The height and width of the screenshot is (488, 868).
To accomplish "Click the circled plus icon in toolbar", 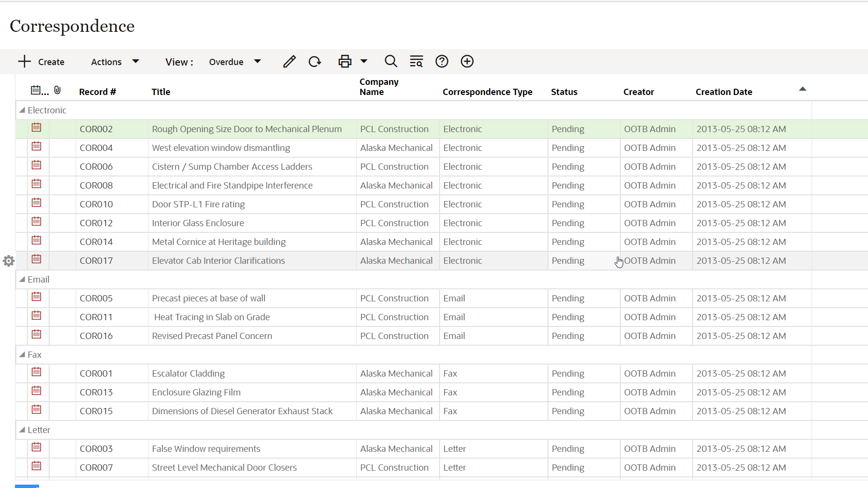I will point(467,62).
